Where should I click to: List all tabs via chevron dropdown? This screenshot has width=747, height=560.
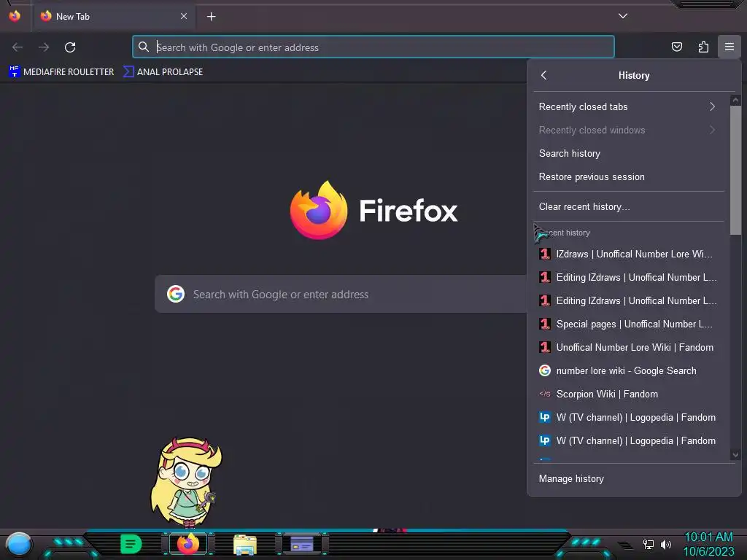click(623, 16)
